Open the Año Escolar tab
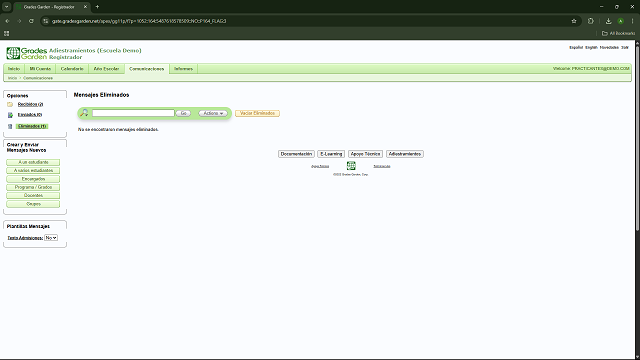 point(106,69)
